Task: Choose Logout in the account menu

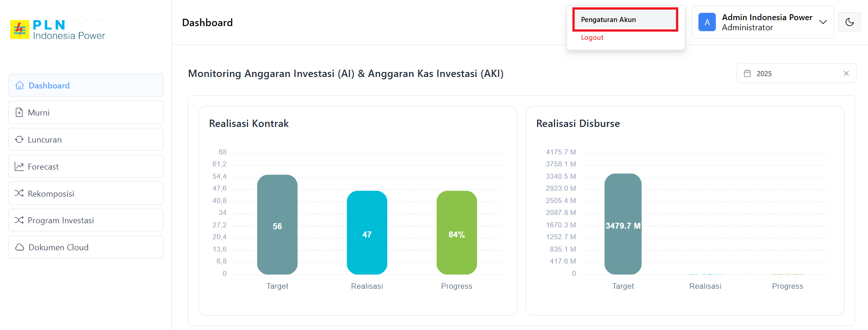Action: pyautogui.click(x=592, y=38)
